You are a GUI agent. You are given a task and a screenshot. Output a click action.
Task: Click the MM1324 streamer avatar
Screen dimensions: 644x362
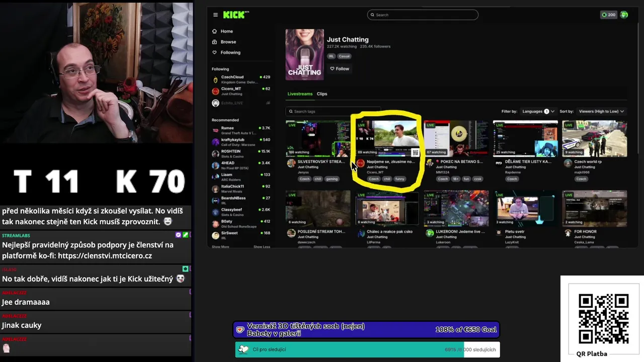429,163
